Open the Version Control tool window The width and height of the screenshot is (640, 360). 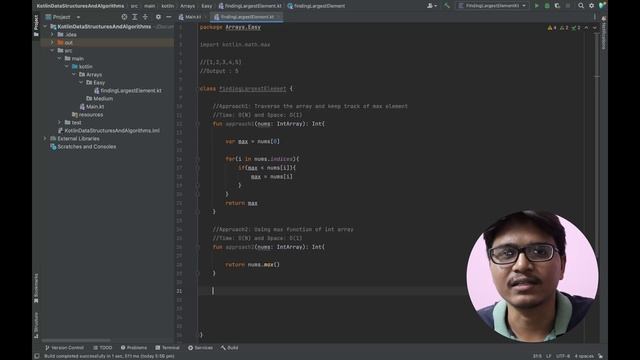[x=64, y=348]
